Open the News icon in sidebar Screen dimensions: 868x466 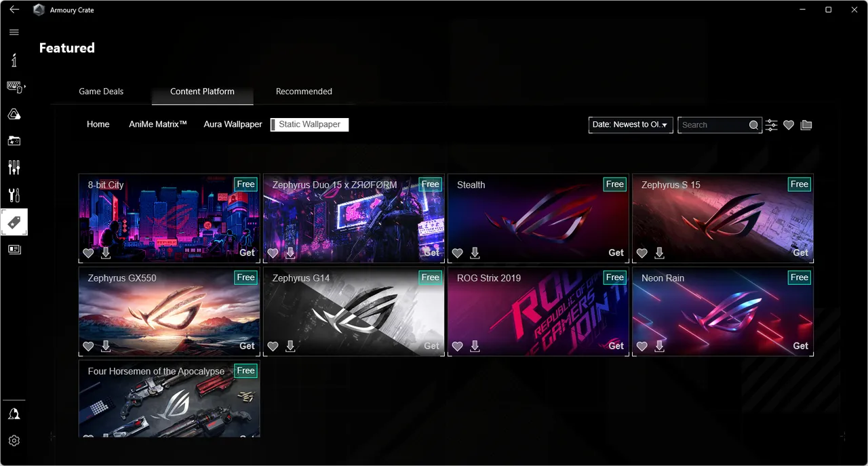(14, 250)
